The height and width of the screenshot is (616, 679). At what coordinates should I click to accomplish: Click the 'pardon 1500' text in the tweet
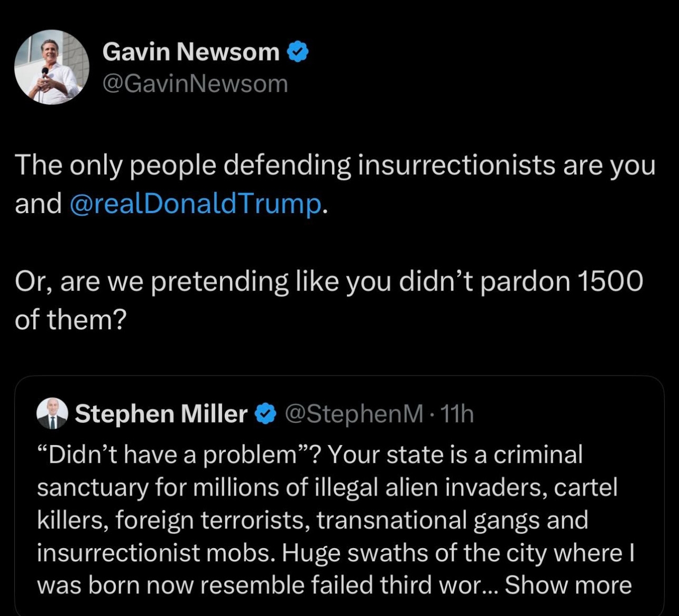(x=562, y=282)
